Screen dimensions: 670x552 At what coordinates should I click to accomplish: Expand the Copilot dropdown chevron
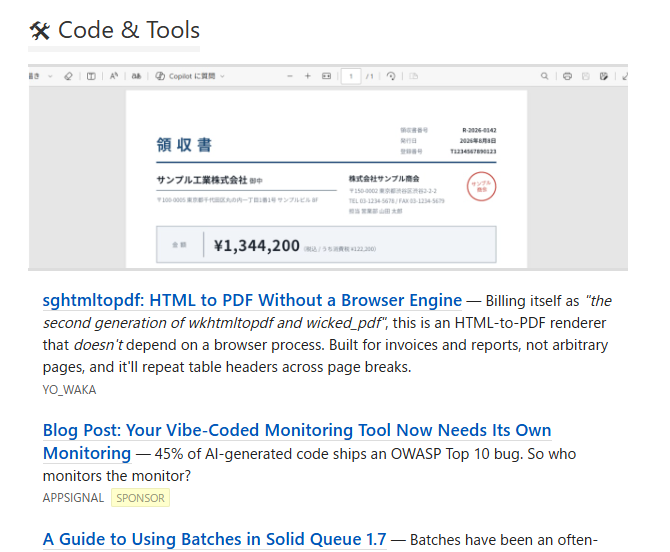(222, 76)
